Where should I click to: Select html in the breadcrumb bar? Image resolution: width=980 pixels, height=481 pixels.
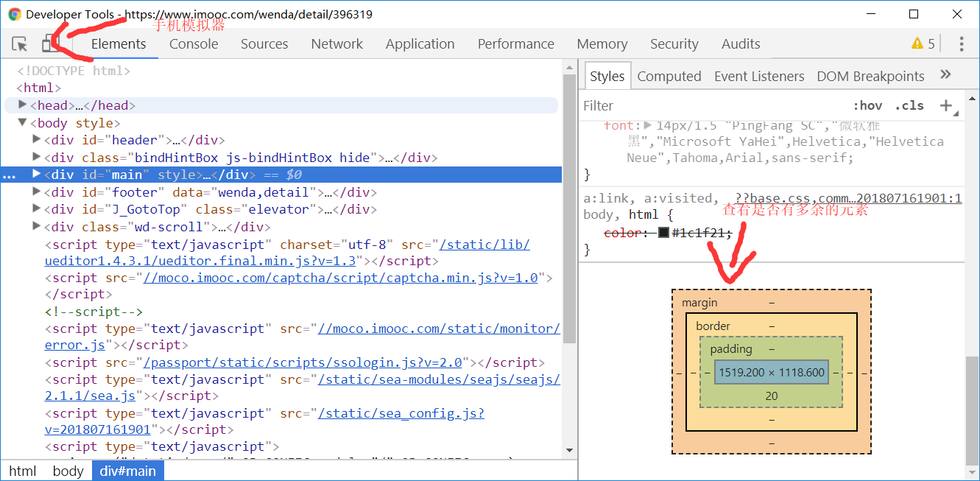click(22, 471)
